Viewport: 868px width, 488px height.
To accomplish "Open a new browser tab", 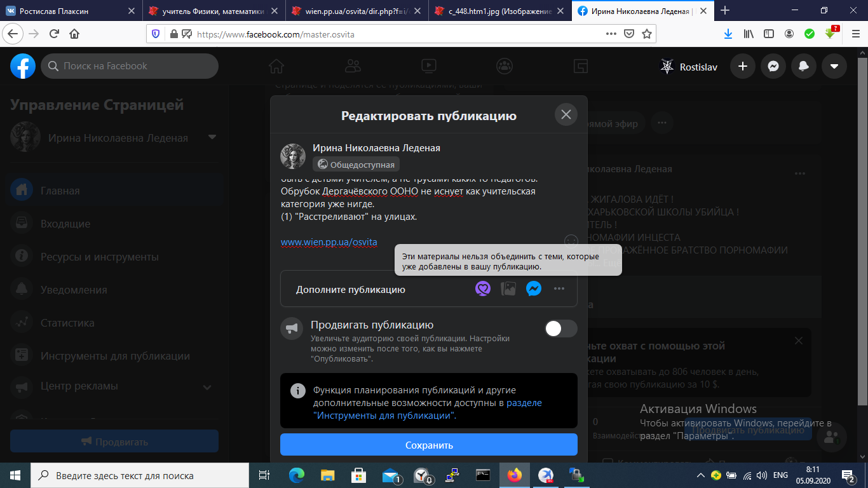I will tap(725, 10).
